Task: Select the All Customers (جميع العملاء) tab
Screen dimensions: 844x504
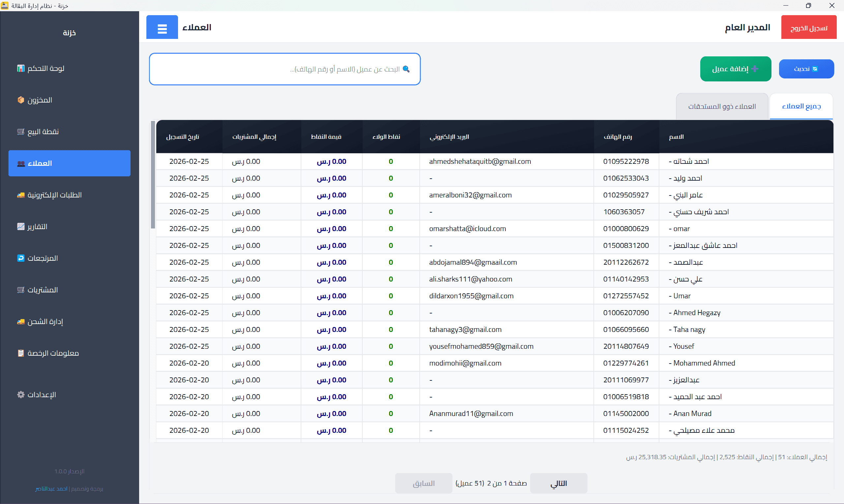Action: coord(801,107)
